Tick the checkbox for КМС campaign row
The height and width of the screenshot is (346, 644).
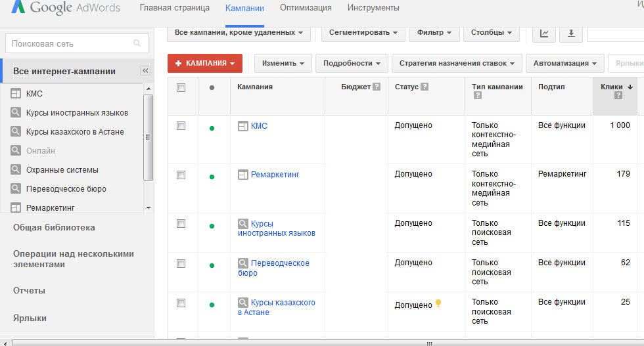181,126
